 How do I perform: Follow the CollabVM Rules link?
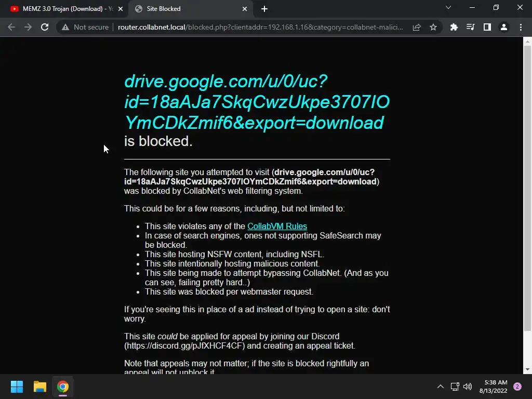coord(277,227)
